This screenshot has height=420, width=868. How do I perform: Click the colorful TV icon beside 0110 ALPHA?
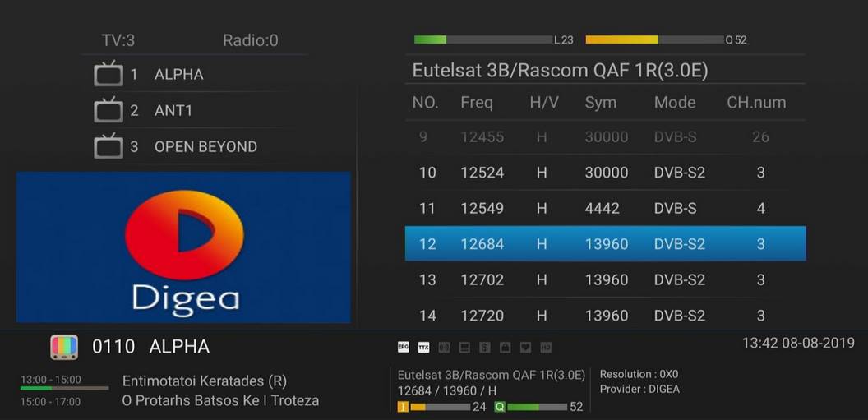(x=64, y=347)
